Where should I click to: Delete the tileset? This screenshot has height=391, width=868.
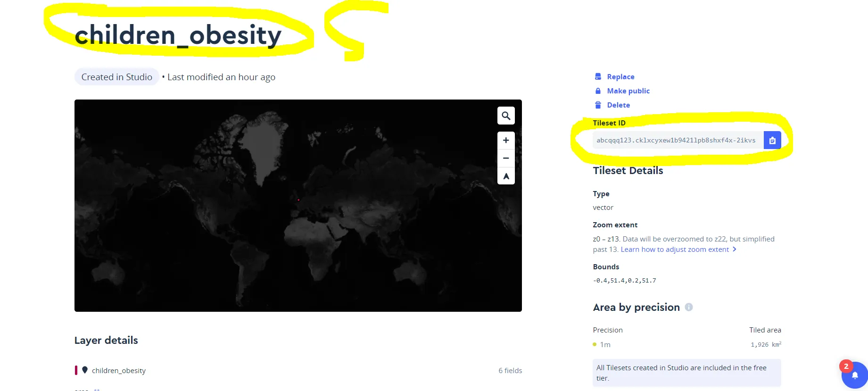point(618,105)
